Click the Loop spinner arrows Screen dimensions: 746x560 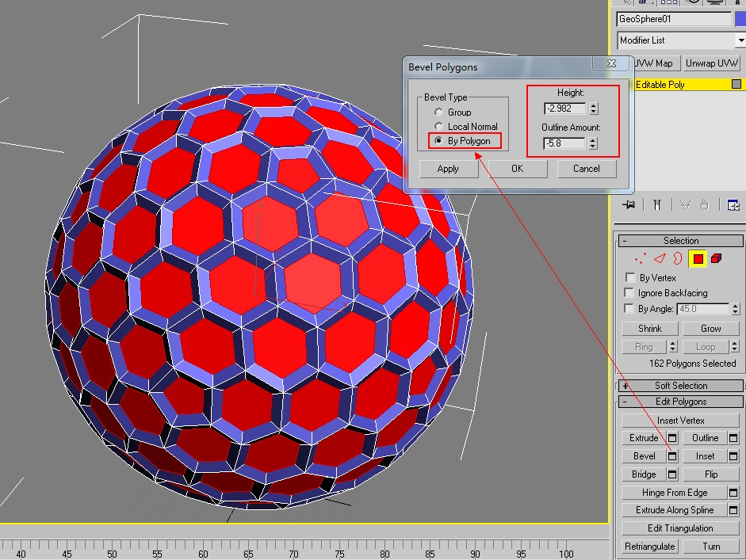(735, 347)
